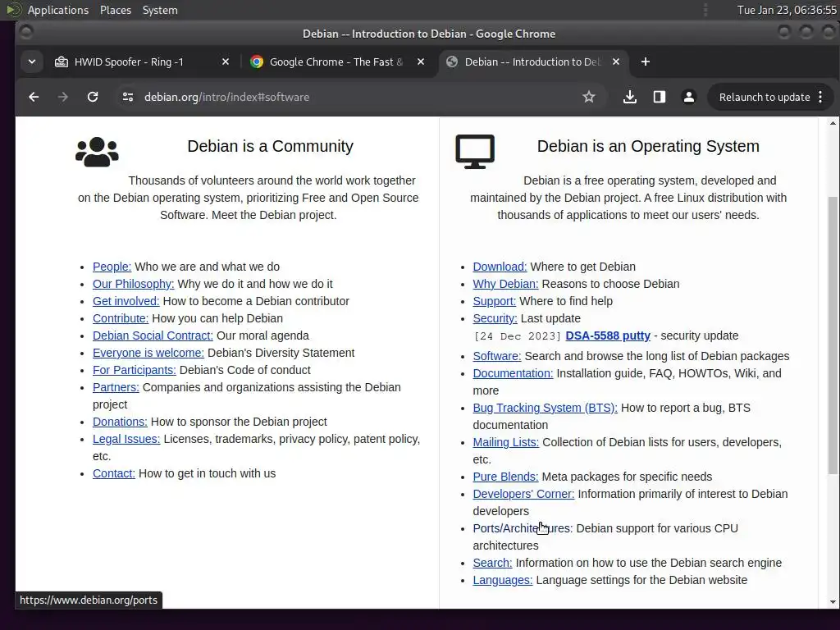Open Bug Tracking System (BTS) link
The width and height of the screenshot is (840, 630).
click(545, 408)
